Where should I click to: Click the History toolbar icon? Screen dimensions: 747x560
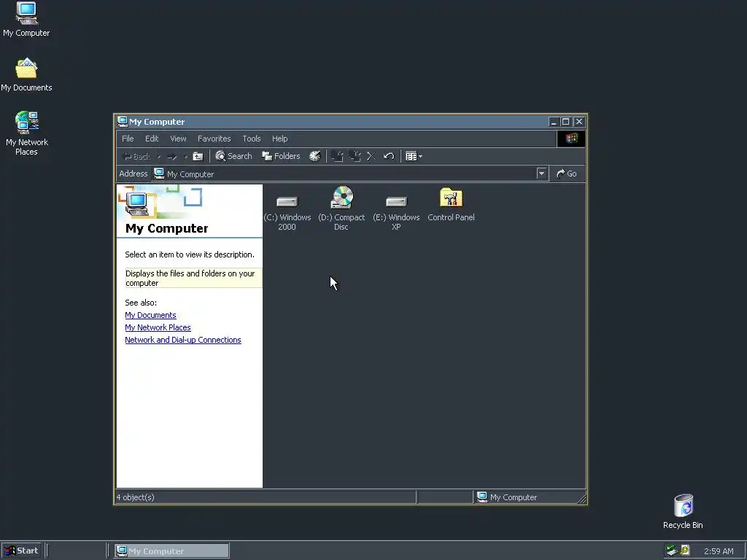[315, 156]
